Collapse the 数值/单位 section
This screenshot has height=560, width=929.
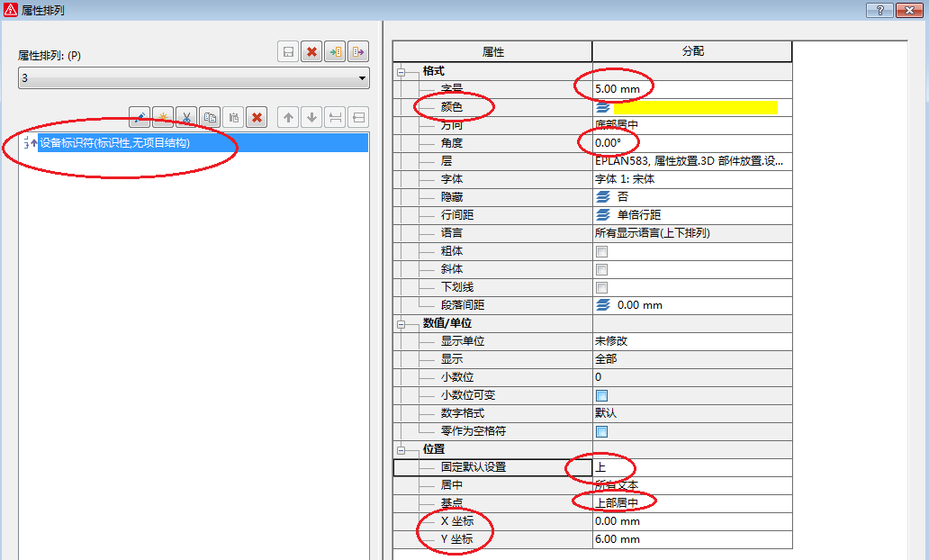point(401,323)
